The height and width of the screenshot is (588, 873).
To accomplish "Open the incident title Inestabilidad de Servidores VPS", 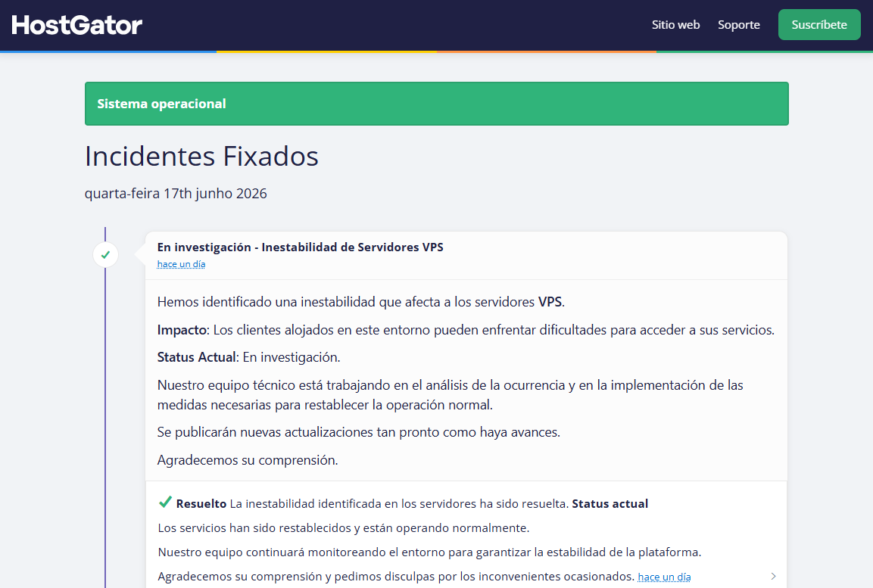I will coord(300,247).
